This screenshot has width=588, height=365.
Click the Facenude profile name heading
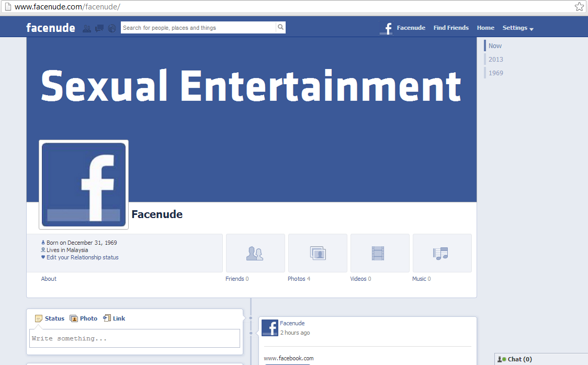[x=157, y=214]
